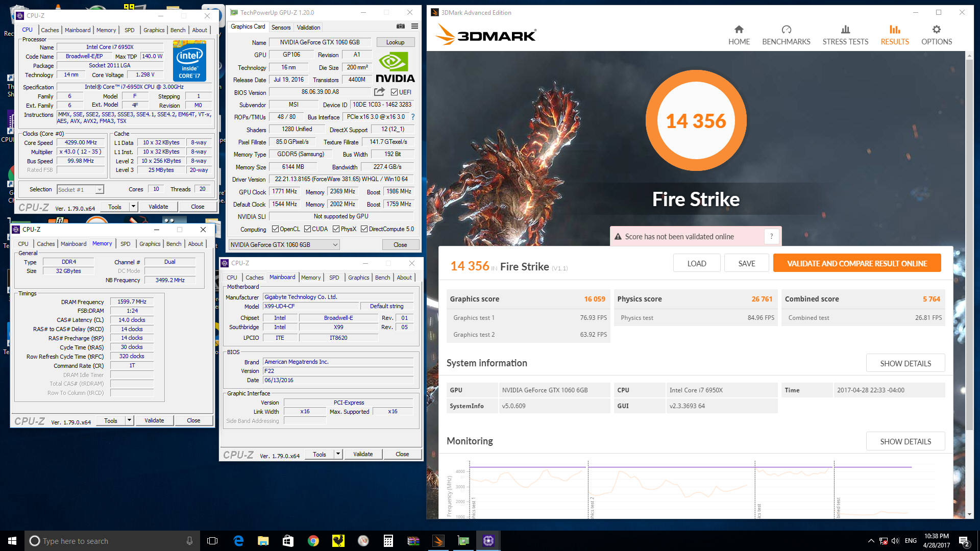The height and width of the screenshot is (551, 980).
Task: Open Windows Start menu
Action: click(12, 541)
